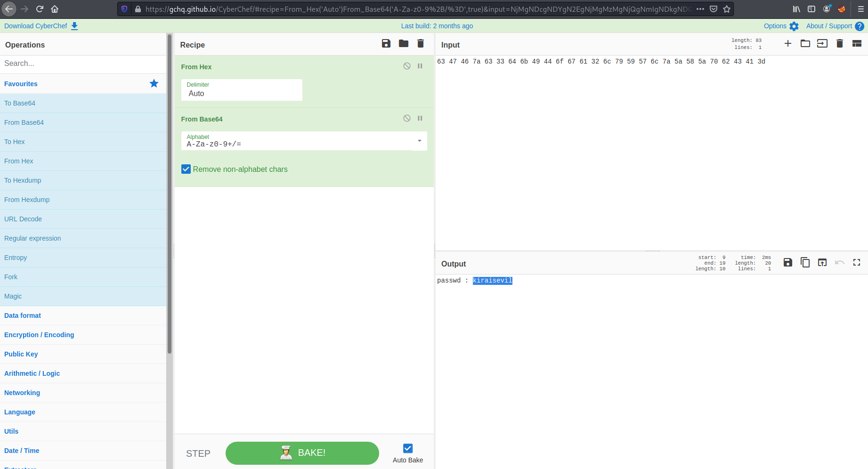The height and width of the screenshot is (469, 868).
Task: Open folder as input icon
Action: pos(805,44)
